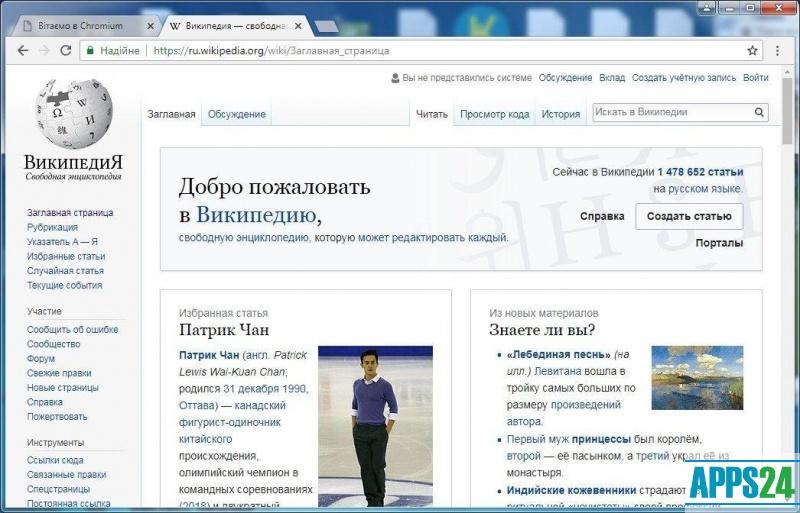Click Создать учётную запись link

click(x=684, y=78)
